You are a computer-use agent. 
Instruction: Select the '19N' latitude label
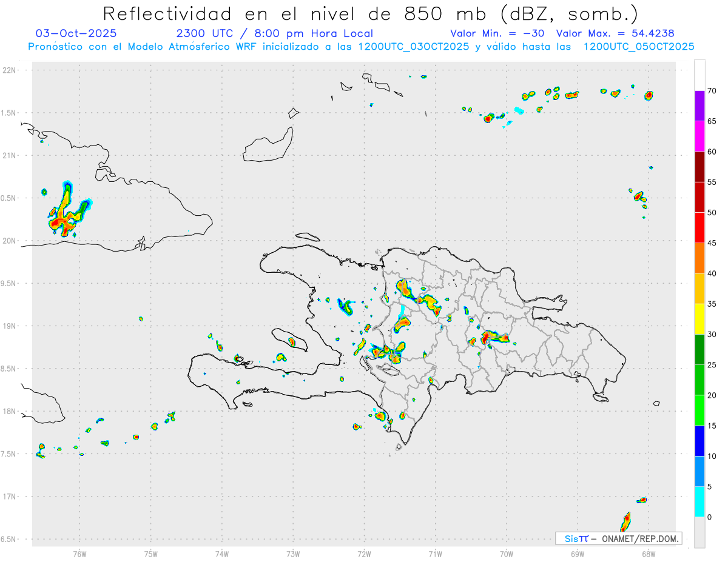(x=10, y=326)
